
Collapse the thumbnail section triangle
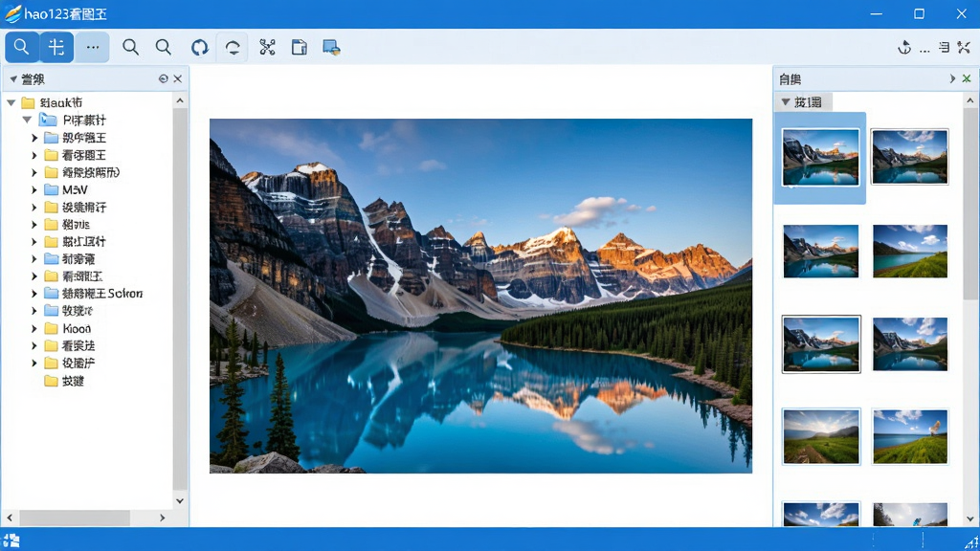coord(786,101)
